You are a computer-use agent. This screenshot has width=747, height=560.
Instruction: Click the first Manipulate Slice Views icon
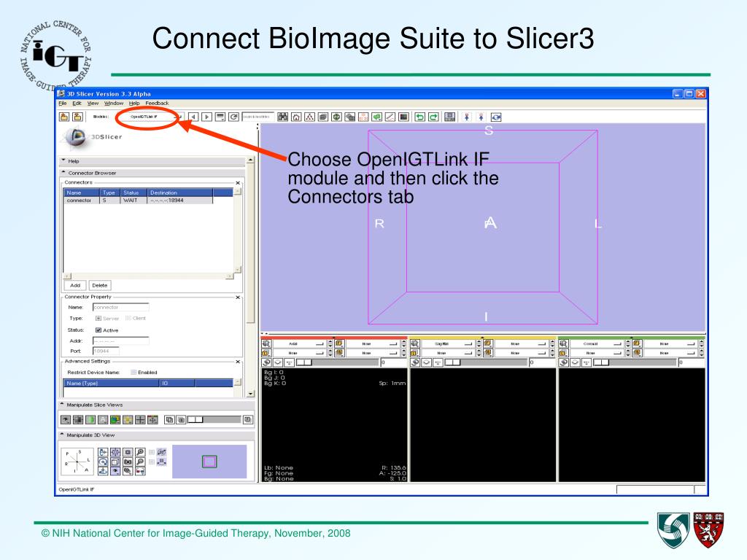click(66, 419)
